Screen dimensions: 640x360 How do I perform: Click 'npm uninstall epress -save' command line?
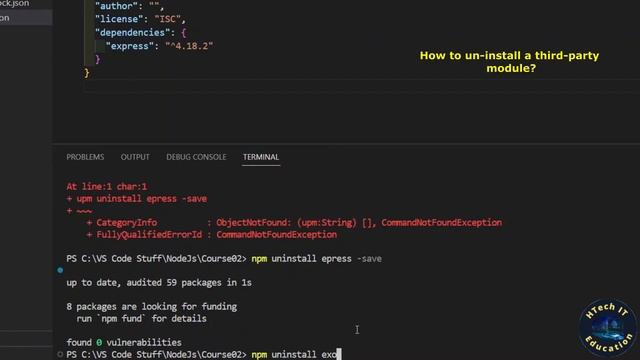[317, 259]
